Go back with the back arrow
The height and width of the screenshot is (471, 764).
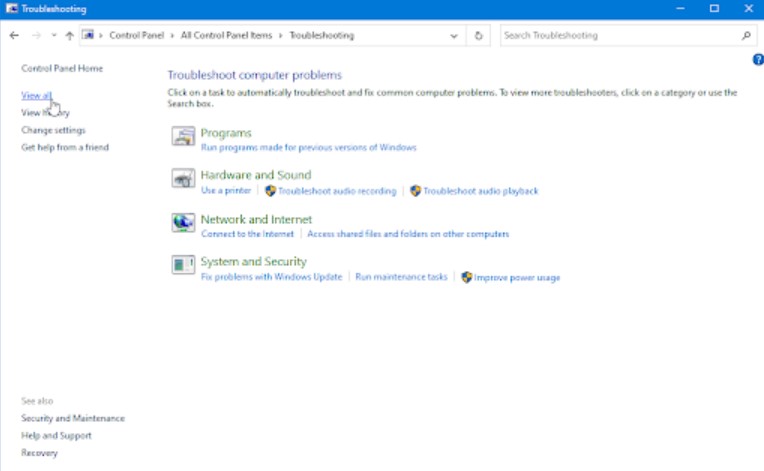pyautogui.click(x=14, y=35)
